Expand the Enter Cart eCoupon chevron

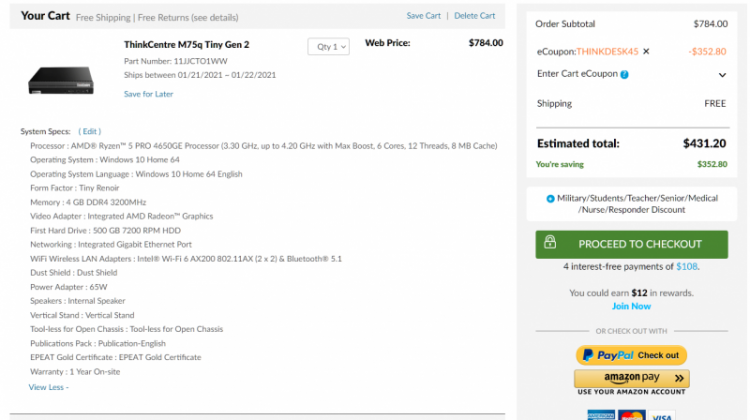click(722, 75)
